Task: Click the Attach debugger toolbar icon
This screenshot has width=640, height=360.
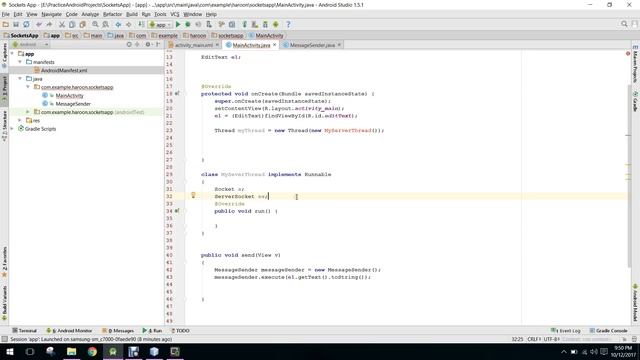Action: click(209, 24)
